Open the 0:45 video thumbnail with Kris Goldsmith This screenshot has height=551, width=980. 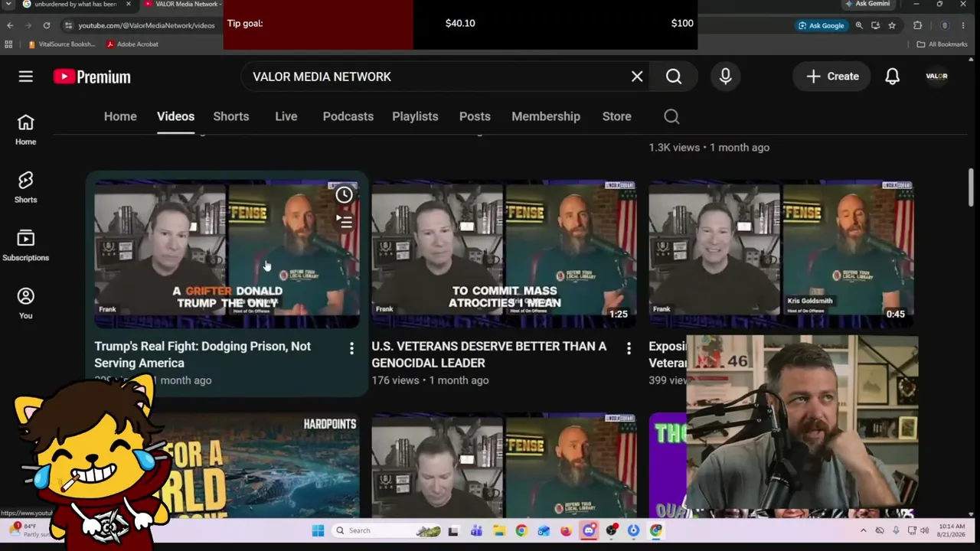[x=781, y=254]
